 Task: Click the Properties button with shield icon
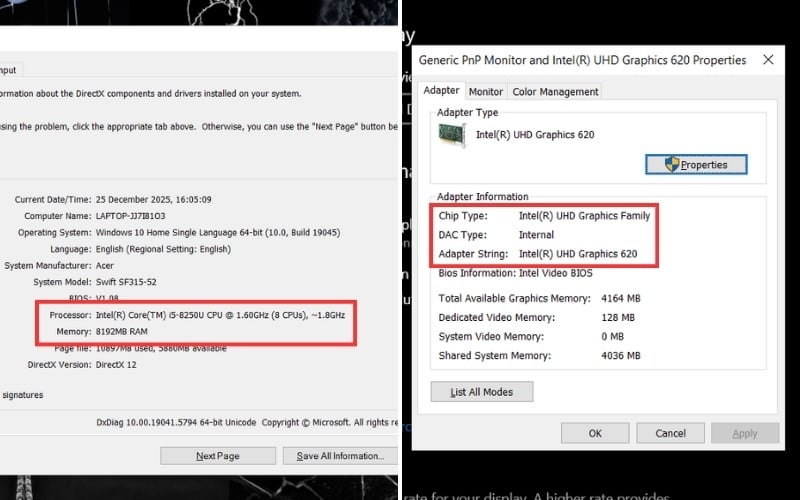point(696,165)
